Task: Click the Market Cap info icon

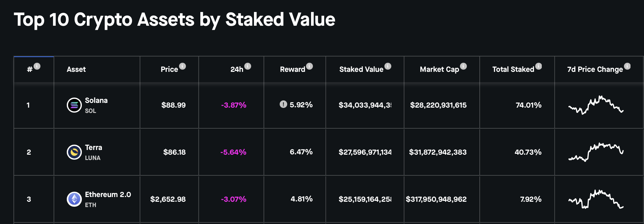Action: coord(463,66)
